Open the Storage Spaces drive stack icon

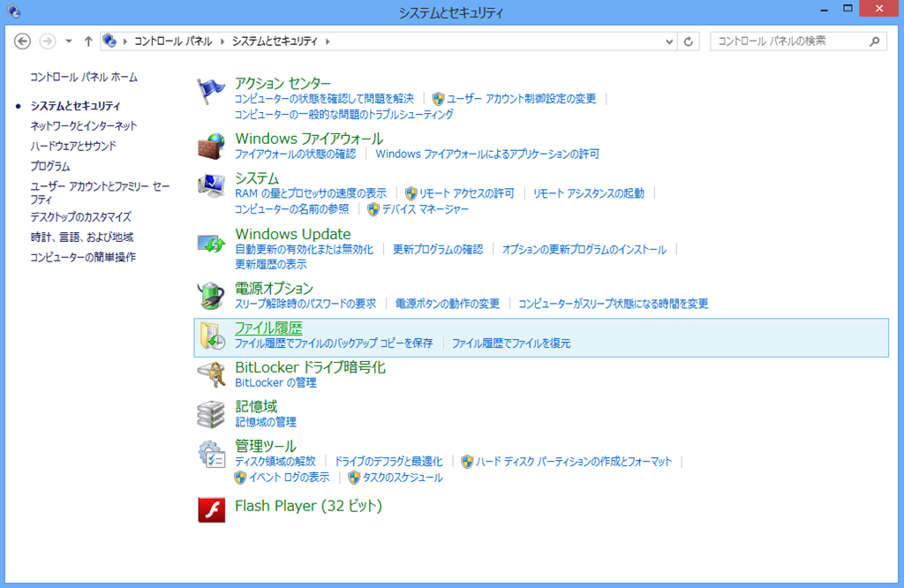click(210, 414)
